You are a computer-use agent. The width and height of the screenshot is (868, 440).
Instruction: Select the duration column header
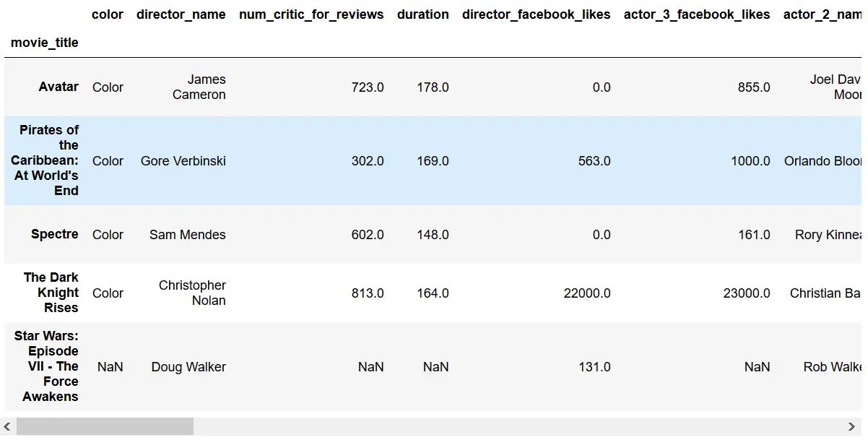(x=423, y=14)
